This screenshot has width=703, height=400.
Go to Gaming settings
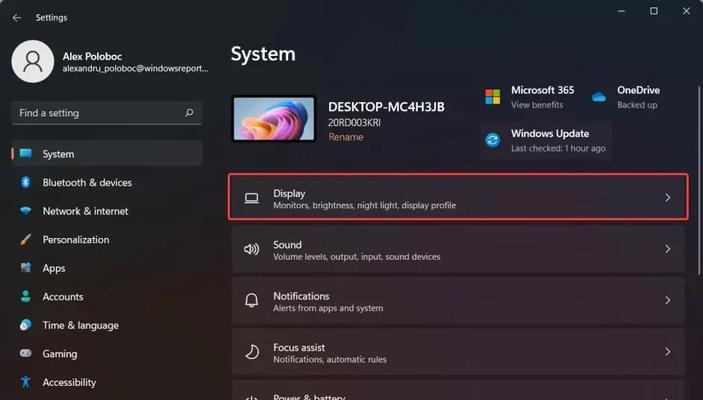[107, 354]
